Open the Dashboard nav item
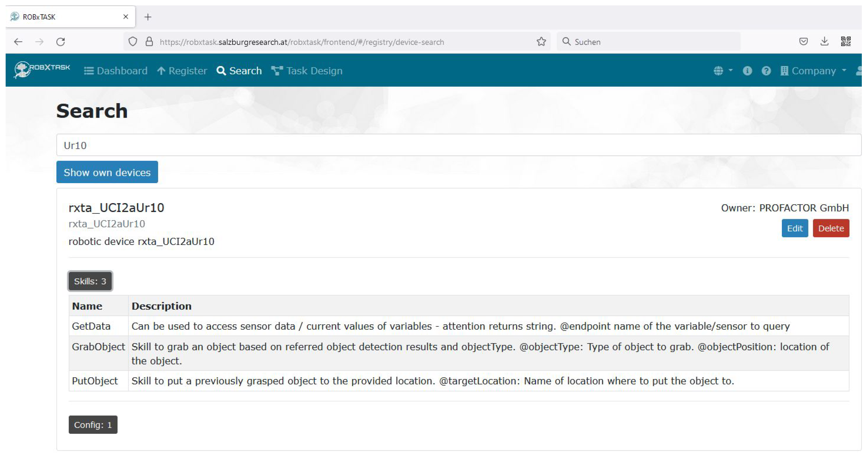868x457 pixels. (116, 71)
